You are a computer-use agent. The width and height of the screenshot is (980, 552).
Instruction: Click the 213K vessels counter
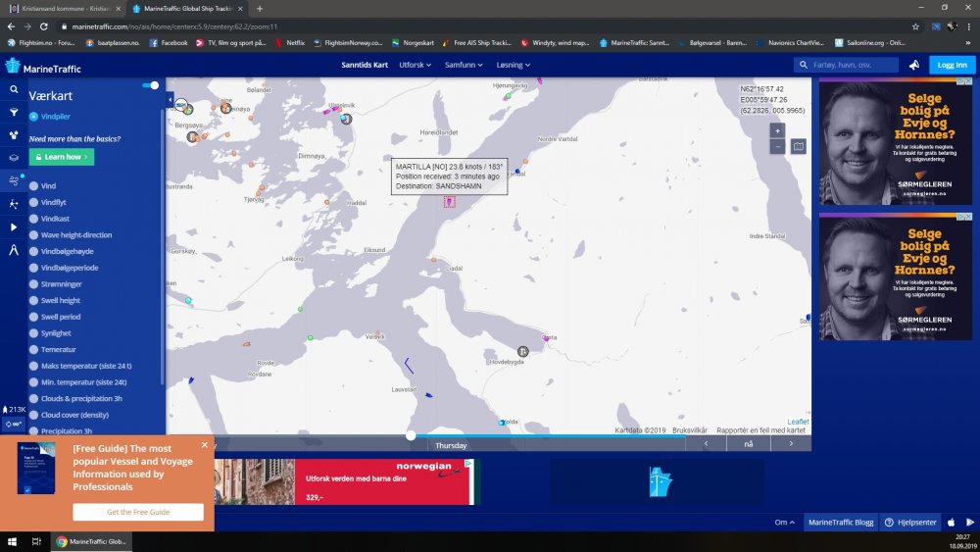coord(14,410)
